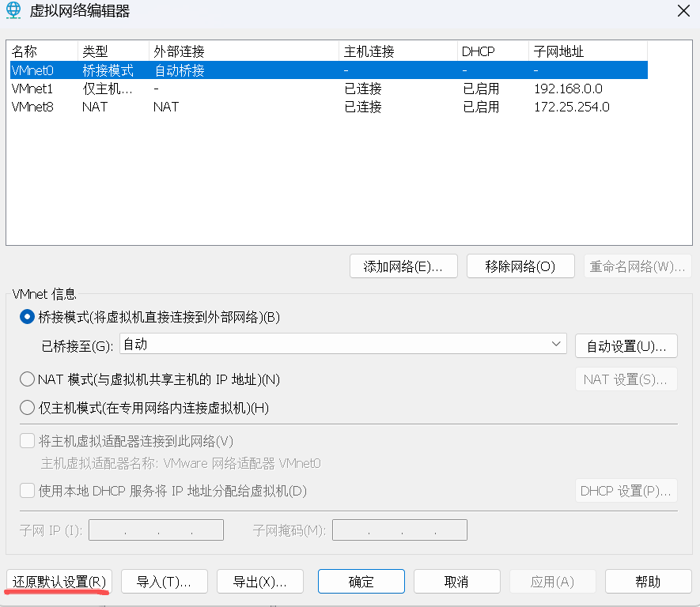Select the VMnet8 network row
Image resolution: width=700 pixels, height=607 pixels.
(328, 107)
